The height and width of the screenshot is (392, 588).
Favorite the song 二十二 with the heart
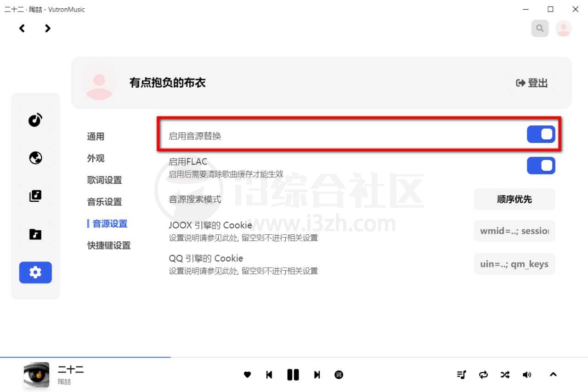[x=247, y=375]
